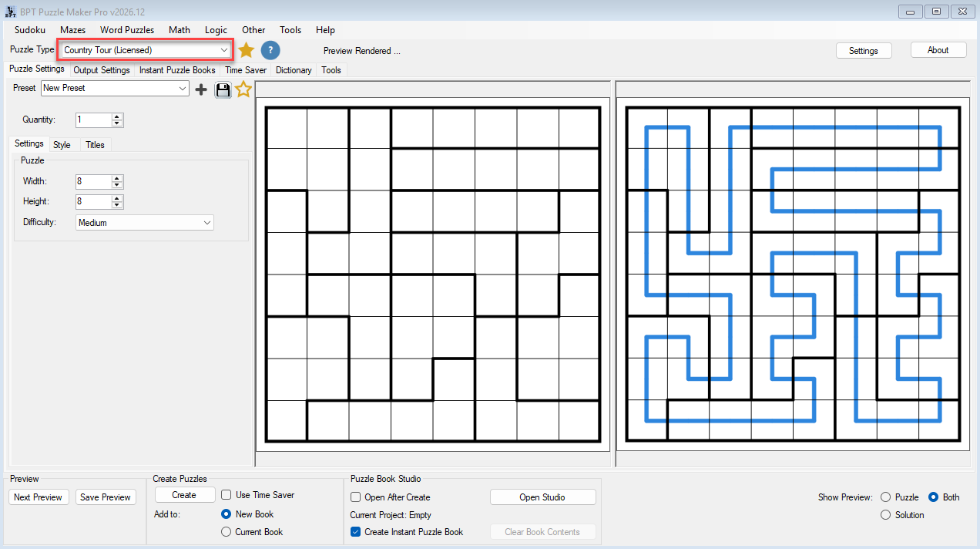Viewport: 980px width, 549px height.
Task: Click into the Height input field
Action: click(x=93, y=202)
